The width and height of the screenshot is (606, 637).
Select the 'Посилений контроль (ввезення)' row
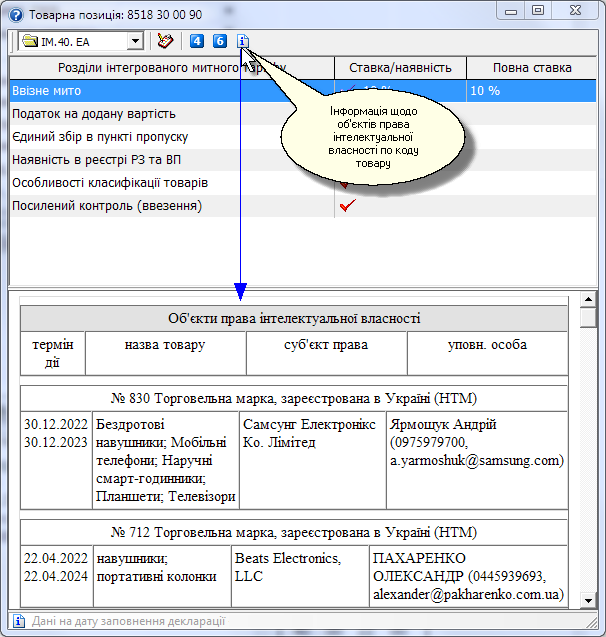303,206
